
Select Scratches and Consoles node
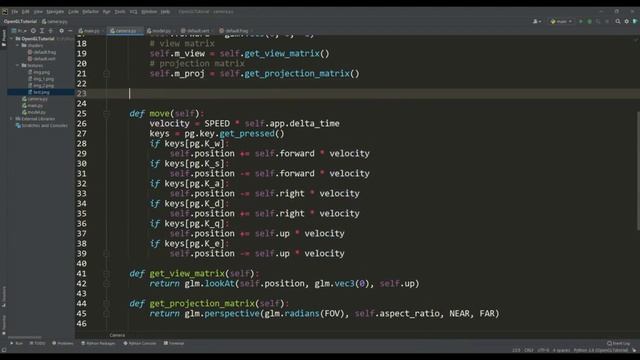point(42,125)
